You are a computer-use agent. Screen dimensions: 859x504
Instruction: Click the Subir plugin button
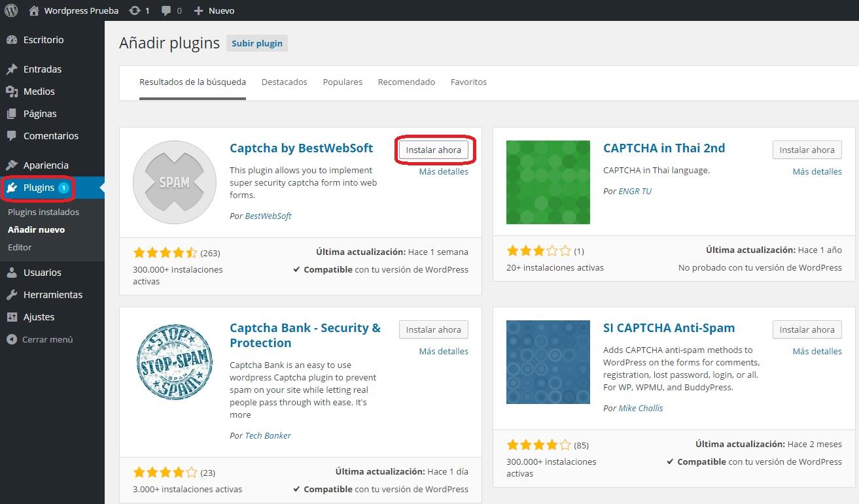(257, 44)
